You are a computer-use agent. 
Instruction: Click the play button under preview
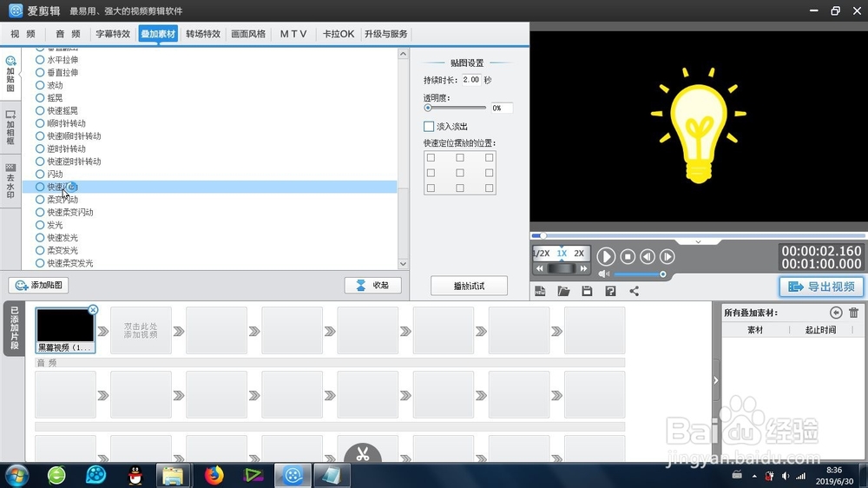coord(606,256)
